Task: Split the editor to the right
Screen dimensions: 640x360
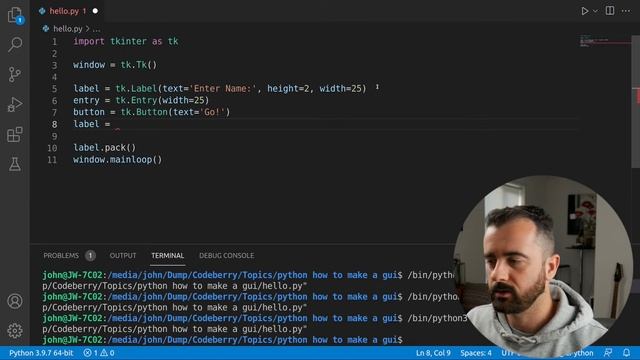Action: (x=610, y=11)
